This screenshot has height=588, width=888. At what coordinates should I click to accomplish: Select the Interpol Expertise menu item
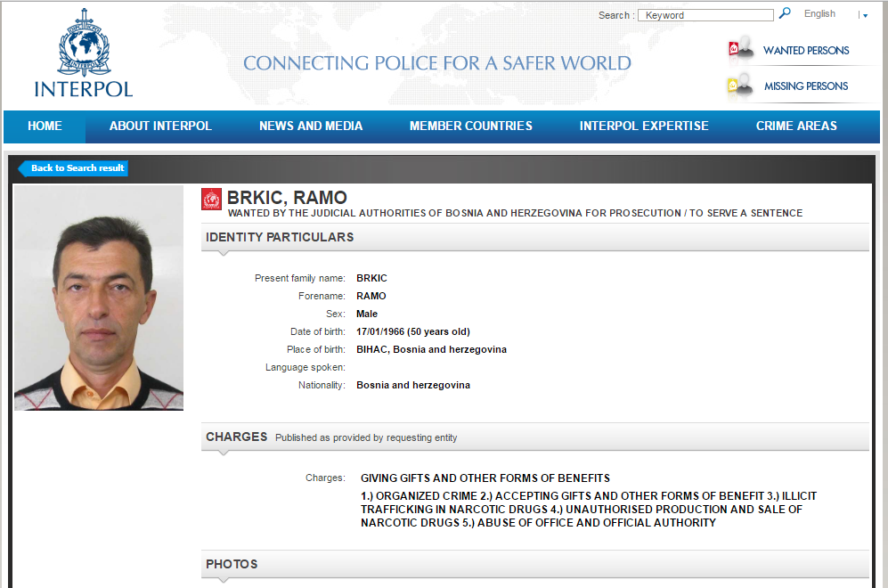[x=644, y=127]
